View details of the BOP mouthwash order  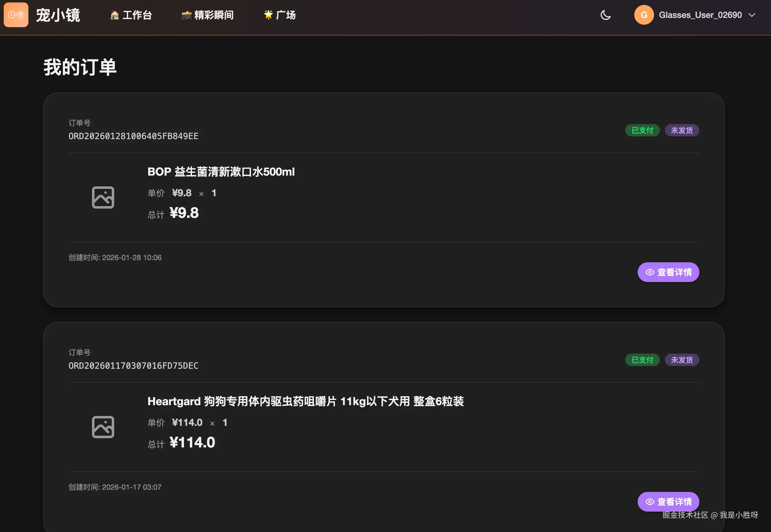point(668,272)
